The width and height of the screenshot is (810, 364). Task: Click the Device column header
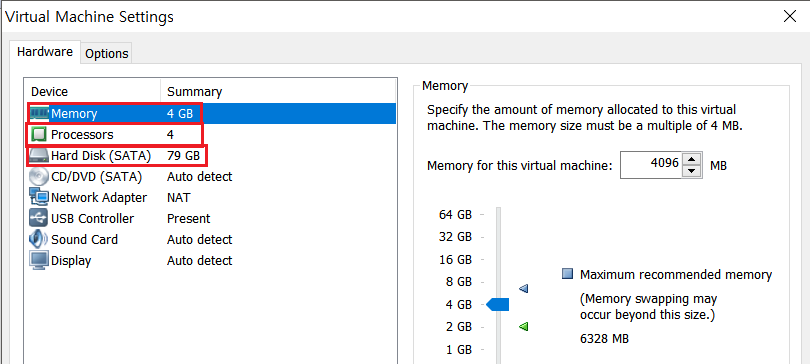tap(50, 92)
